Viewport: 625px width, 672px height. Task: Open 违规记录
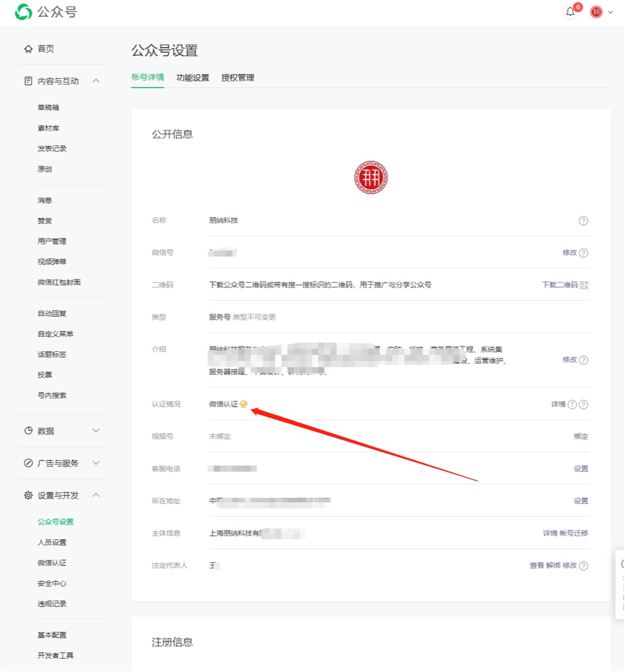click(x=52, y=604)
